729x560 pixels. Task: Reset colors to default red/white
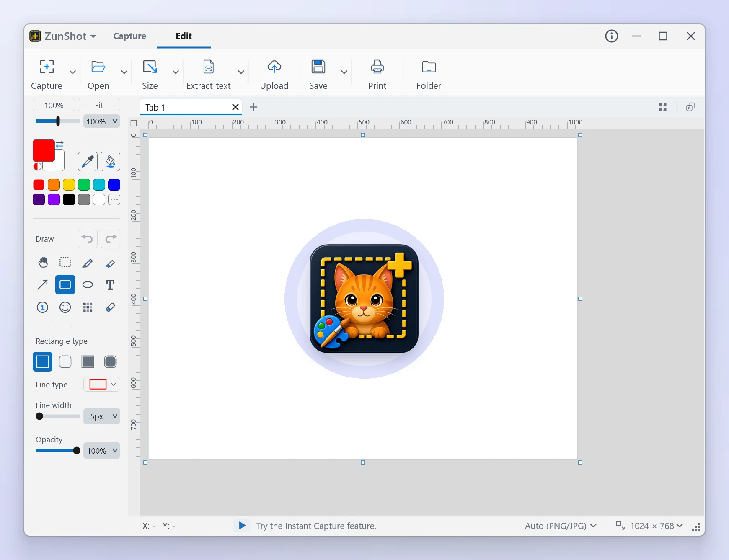(x=37, y=167)
